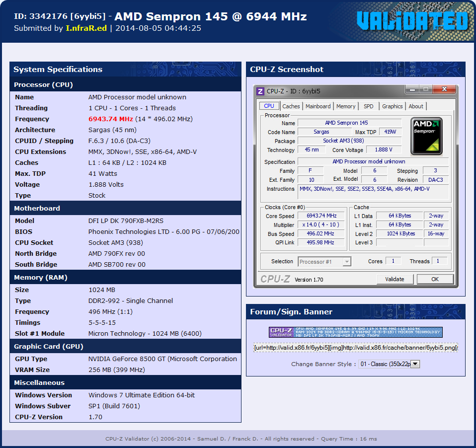Click the Phoenix Technologies BIOS text

click(163, 231)
